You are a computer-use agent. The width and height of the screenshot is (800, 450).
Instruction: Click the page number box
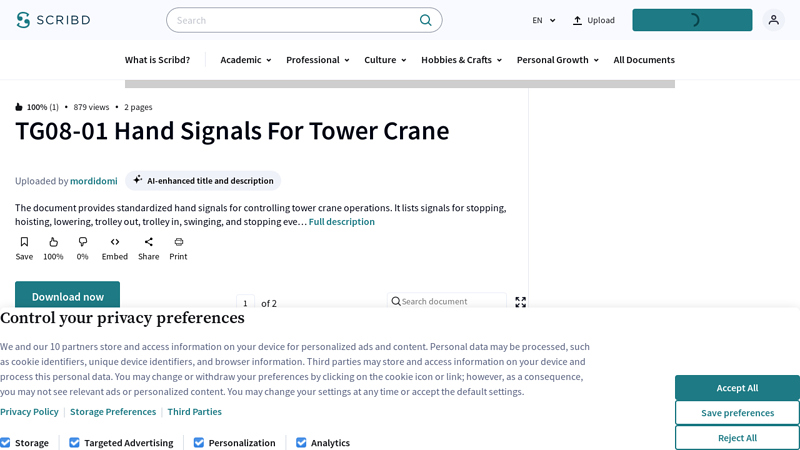click(x=245, y=303)
